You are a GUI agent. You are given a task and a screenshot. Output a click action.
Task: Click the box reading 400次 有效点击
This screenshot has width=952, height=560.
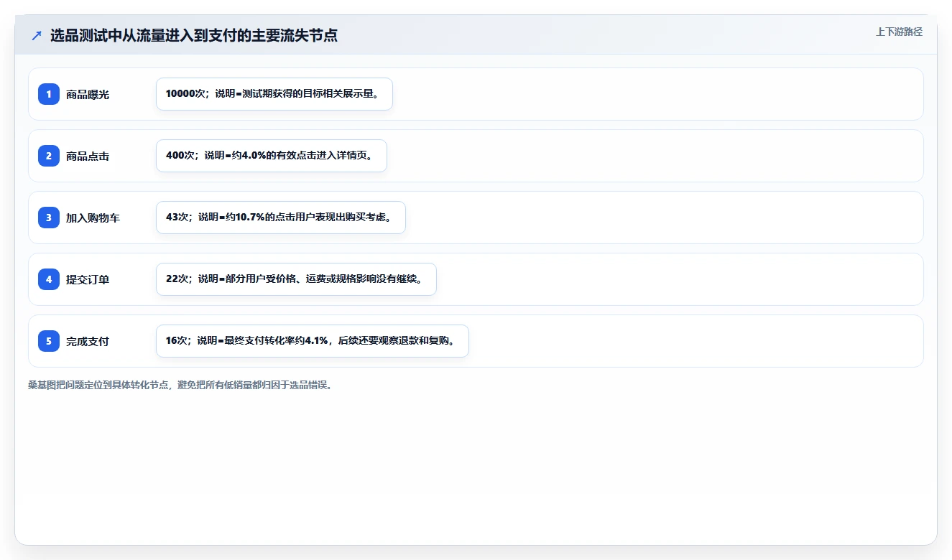pos(272,156)
